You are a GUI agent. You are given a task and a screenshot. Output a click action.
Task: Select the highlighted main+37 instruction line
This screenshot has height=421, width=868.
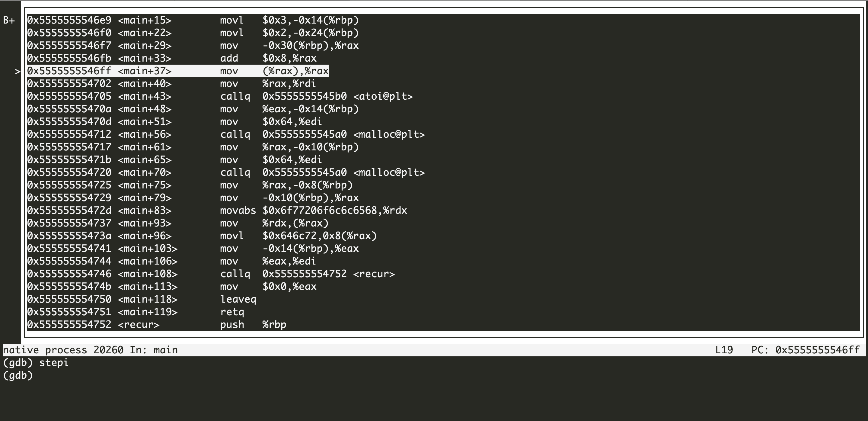(177, 71)
